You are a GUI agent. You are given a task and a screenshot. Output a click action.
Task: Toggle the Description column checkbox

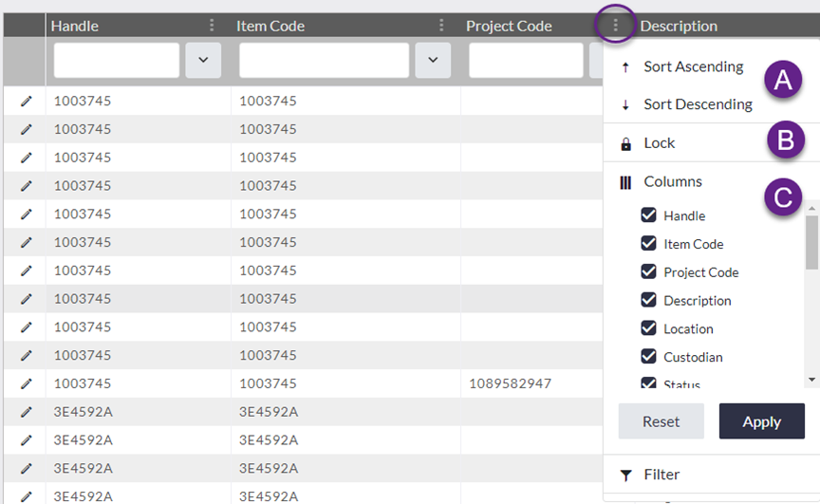click(648, 300)
